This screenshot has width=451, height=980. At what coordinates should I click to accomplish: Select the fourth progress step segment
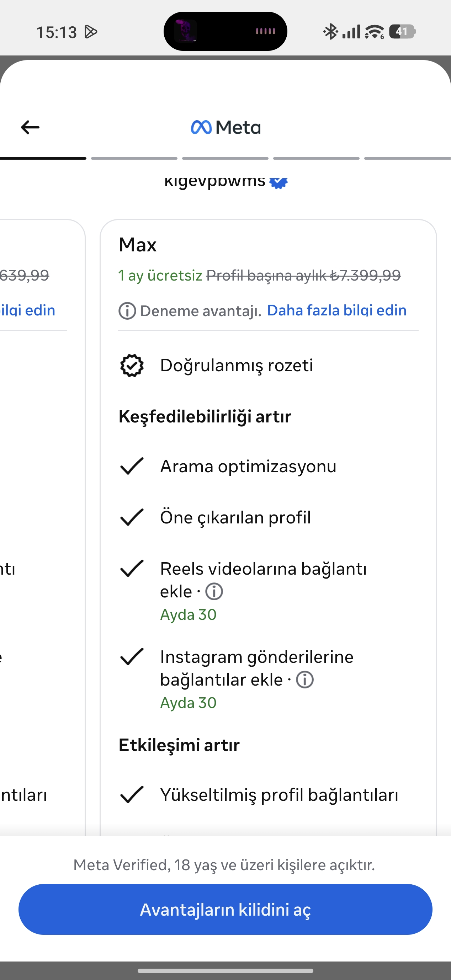click(316, 158)
